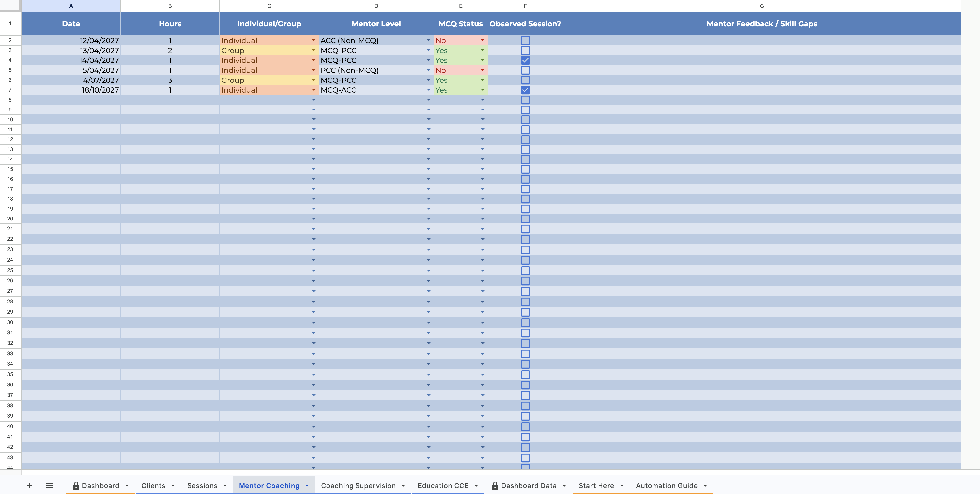This screenshot has height=494, width=980.
Task: Open the Start Here tab dropdown arrow
Action: (622, 485)
